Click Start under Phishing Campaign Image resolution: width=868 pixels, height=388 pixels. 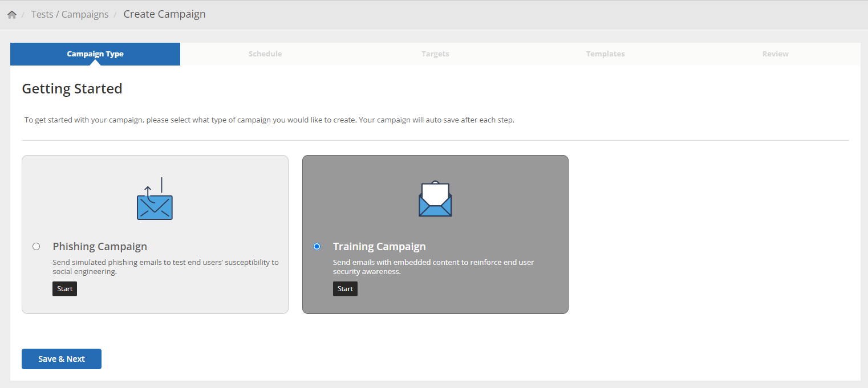64,289
